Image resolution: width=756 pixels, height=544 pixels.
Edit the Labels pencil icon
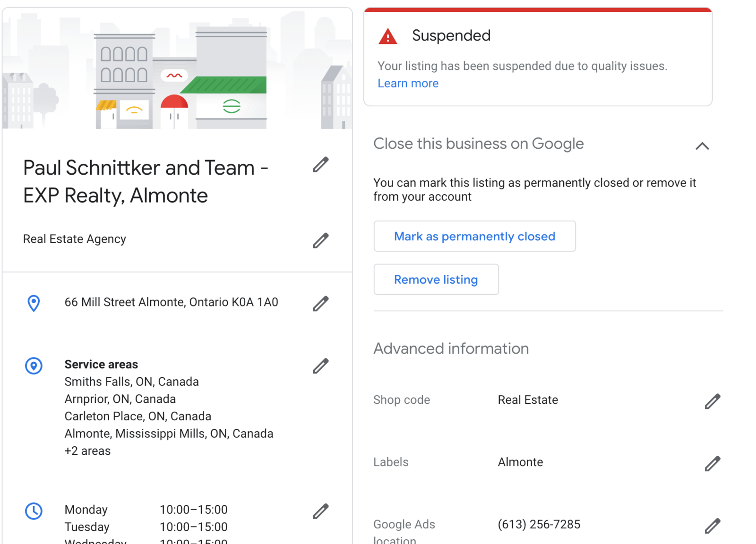713,464
